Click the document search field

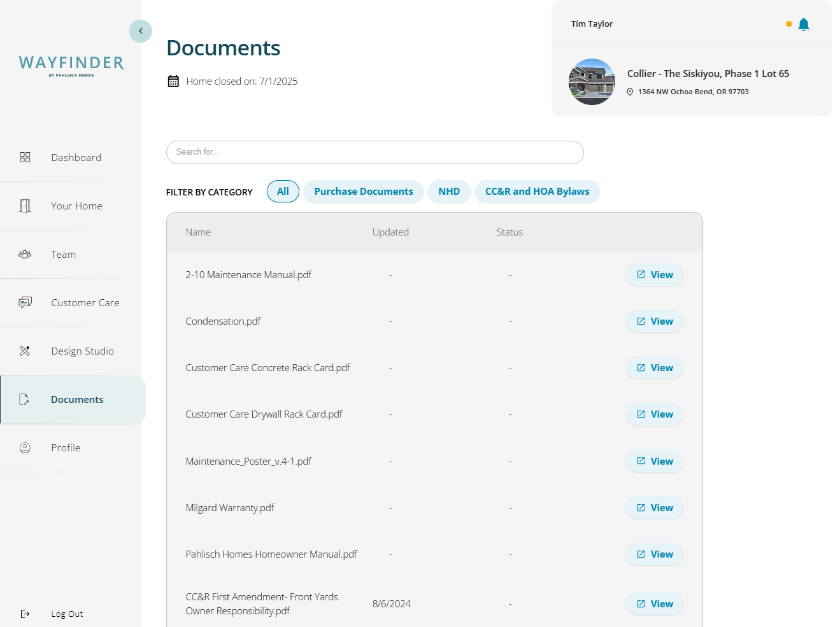pyautogui.click(x=374, y=152)
